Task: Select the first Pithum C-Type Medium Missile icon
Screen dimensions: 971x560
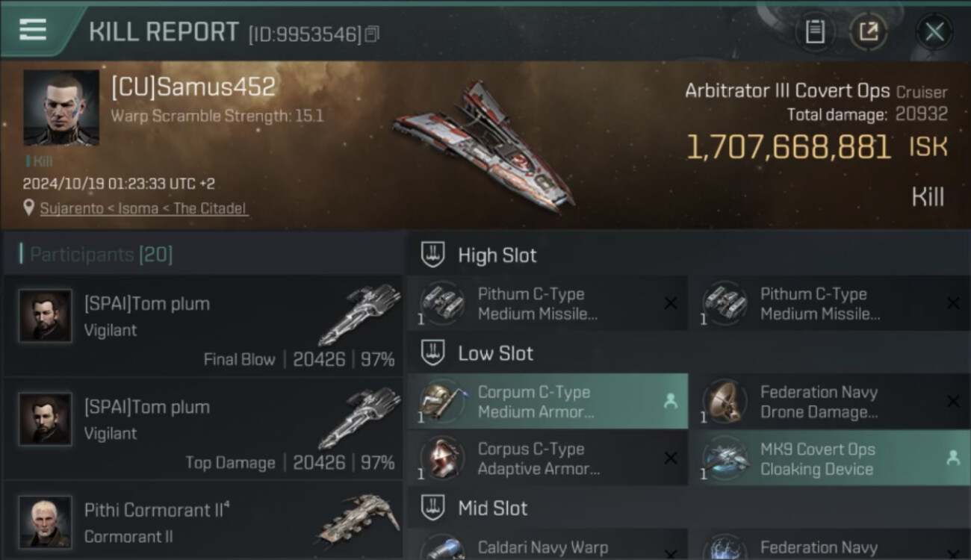Action: (442, 304)
